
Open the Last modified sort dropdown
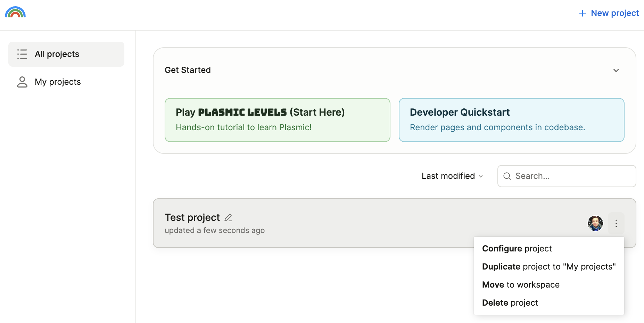coord(452,176)
